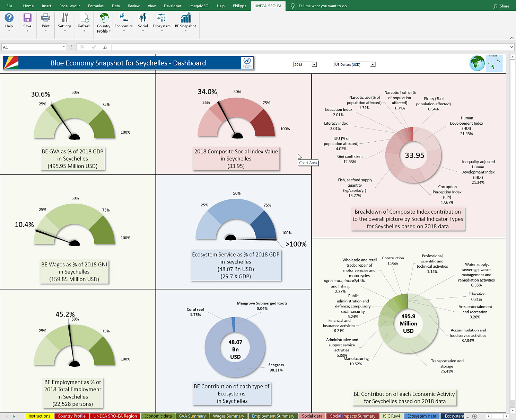Click the BE Snapshot chart icon
The height and width of the screenshot is (420, 516).
(x=185, y=18)
